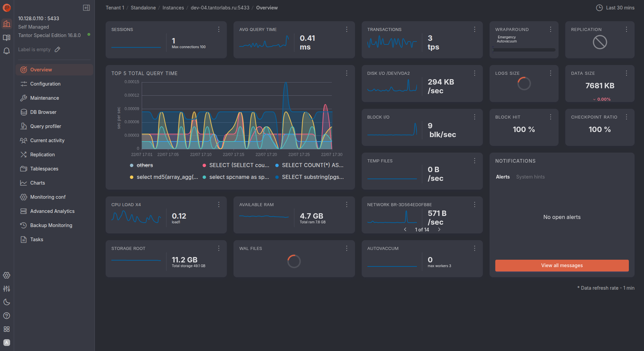Screen dimensions: 644x351
Task: Open the documentation book icon
Action: coord(7,37)
